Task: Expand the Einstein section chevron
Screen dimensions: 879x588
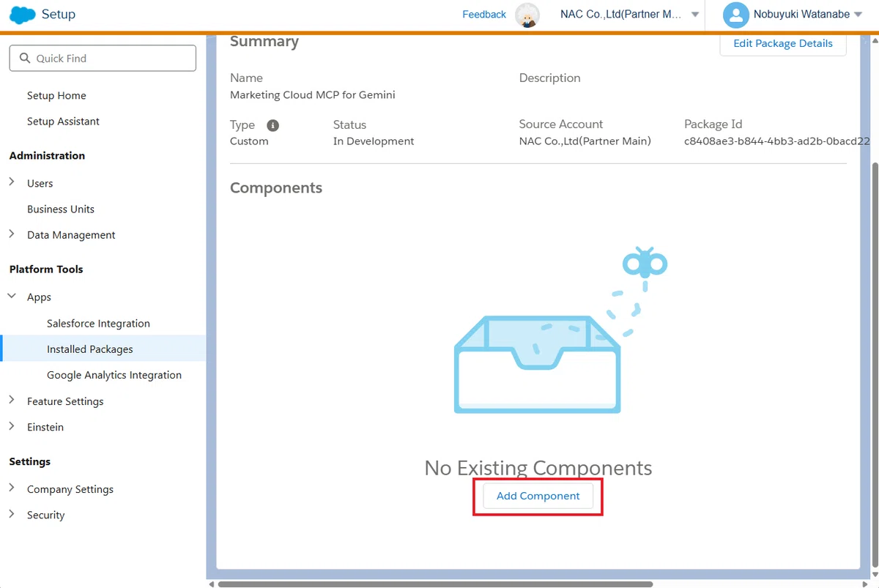Action: [x=12, y=426]
